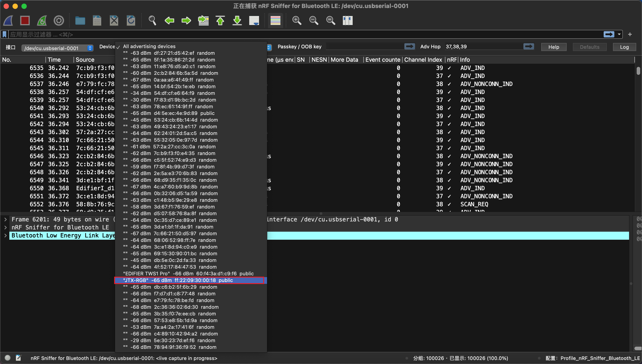
Task: Expand nRF Sniffer for Bluetooth LE node
Action: [x=5, y=227]
